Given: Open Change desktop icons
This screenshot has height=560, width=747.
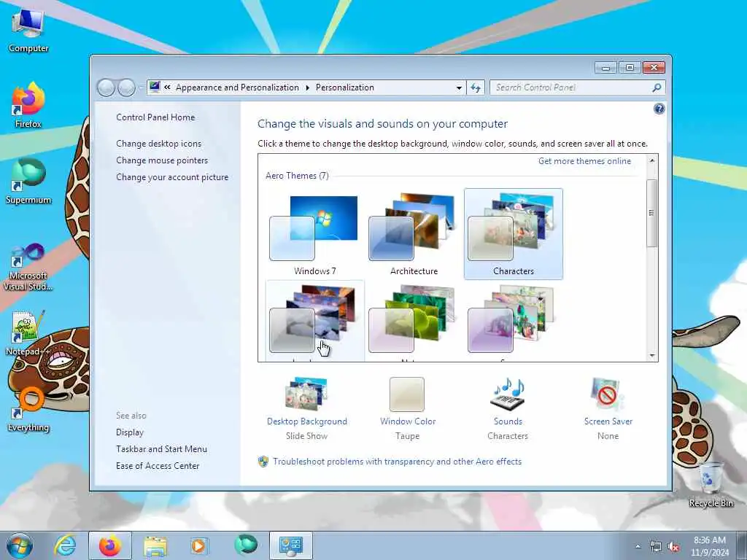Looking at the screenshot, I should pyautogui.click(x=158, y=144).
